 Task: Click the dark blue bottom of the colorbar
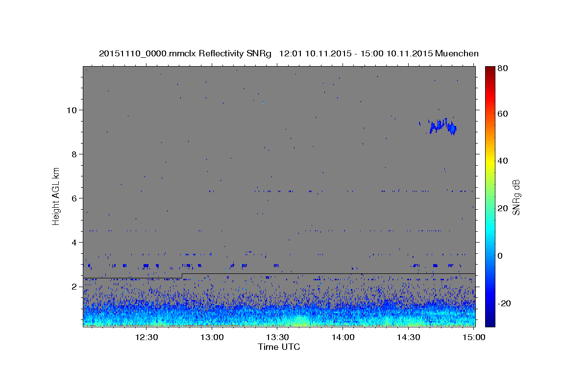coord(490,321)
